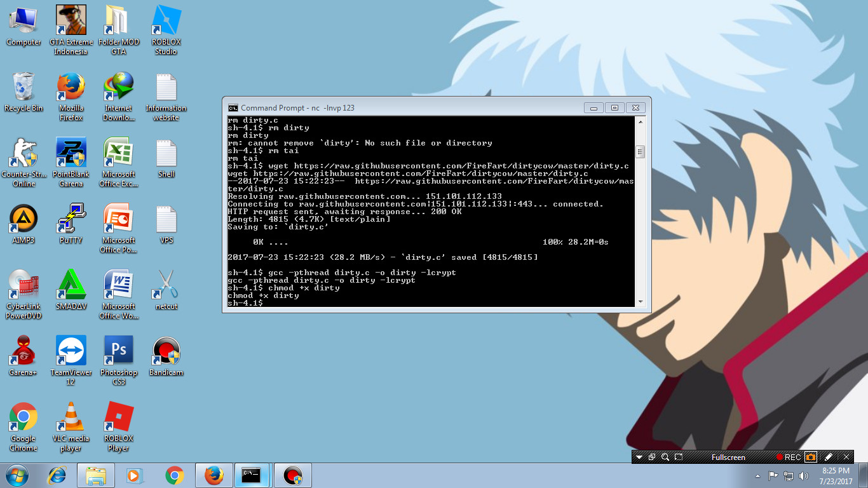Select the VPS text file

pos(166,224)
